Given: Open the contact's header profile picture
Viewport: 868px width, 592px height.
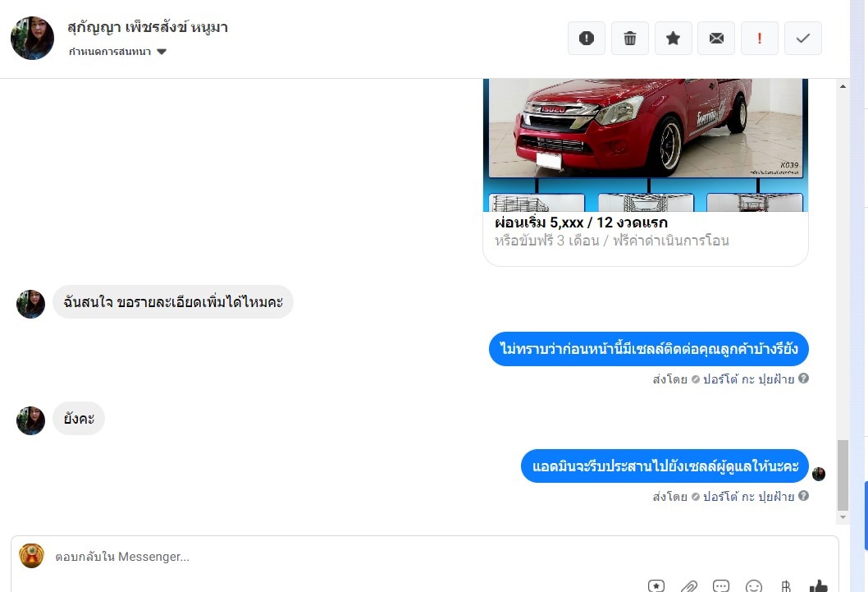Looking at the screenshot, I should click(x=33, y=39).
